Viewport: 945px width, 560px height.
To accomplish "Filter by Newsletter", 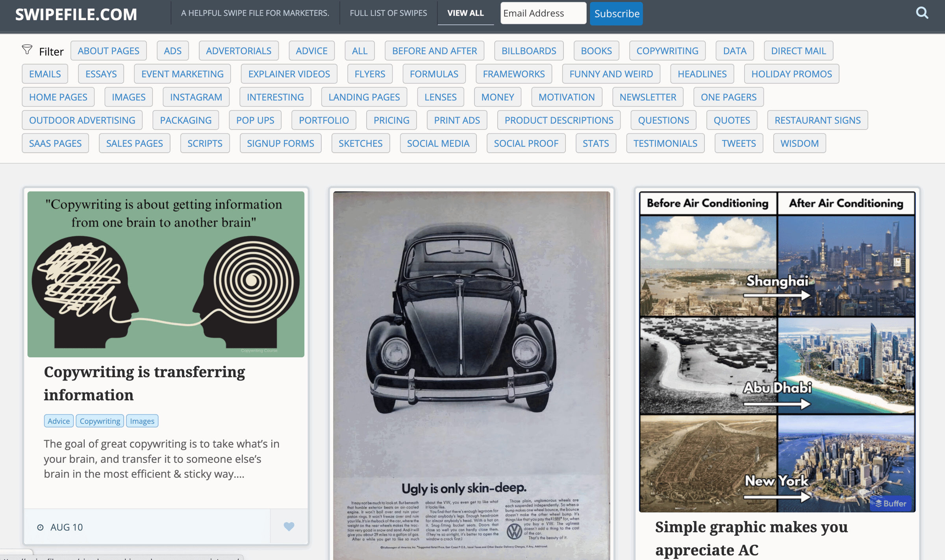I will click(648, 97).
